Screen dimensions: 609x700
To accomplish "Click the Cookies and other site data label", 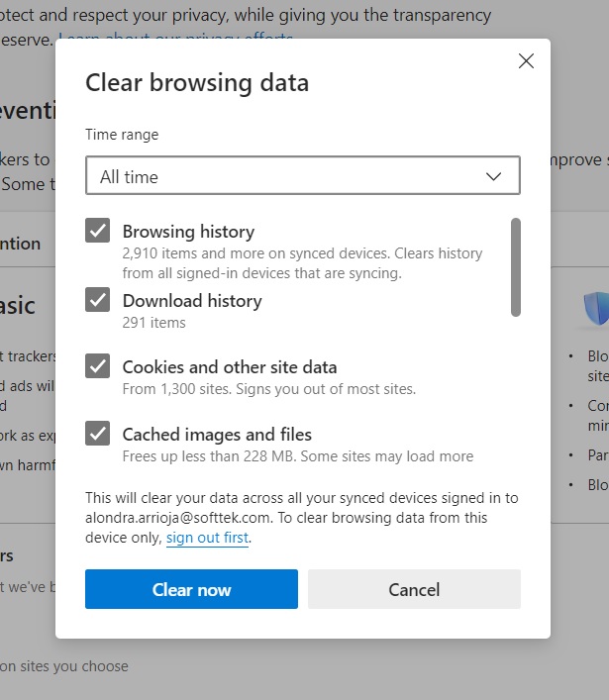I will (x=230, y=367).
